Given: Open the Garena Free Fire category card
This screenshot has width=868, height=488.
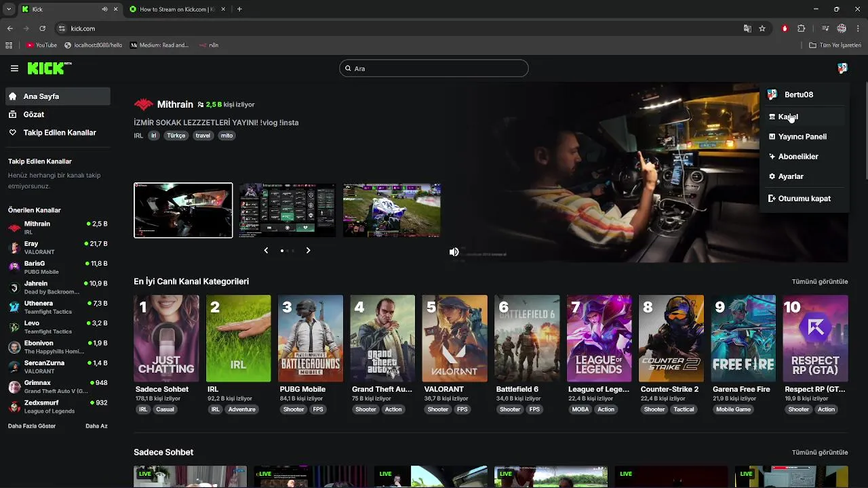Looking at the screenshot, I should tap(743, 338).
